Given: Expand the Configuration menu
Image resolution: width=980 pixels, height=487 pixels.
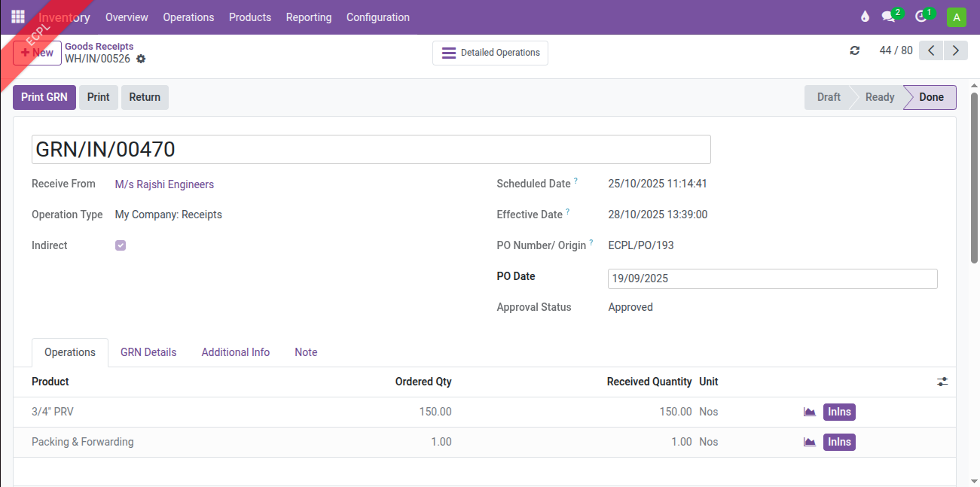Looking at the screenshot, I should 377,17.
